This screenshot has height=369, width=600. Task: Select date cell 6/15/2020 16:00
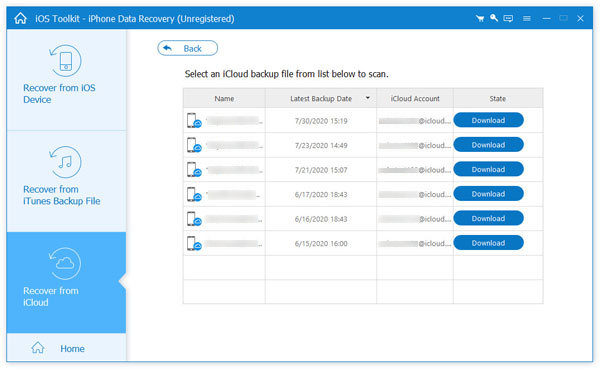(x=321, y=243)
